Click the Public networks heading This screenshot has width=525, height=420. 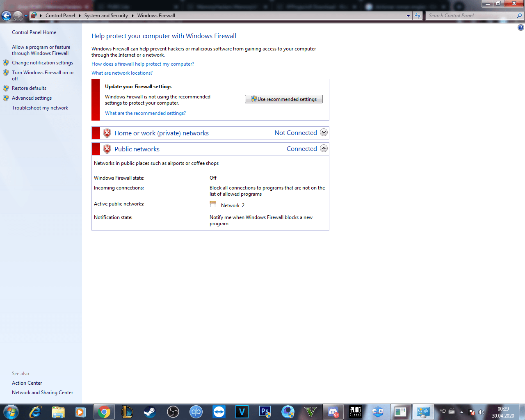click(137, 149)
